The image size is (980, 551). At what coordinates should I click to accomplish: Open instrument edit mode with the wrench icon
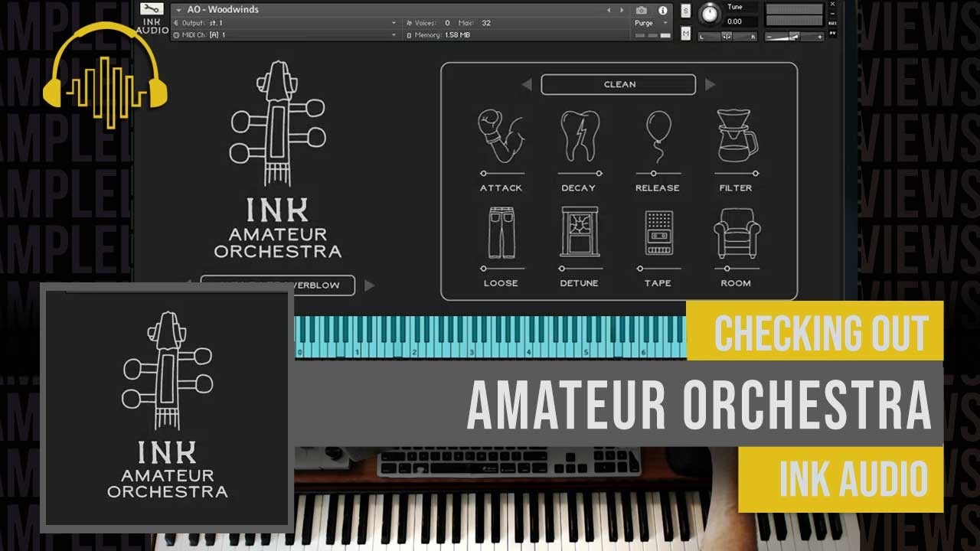tap(152, 8)
